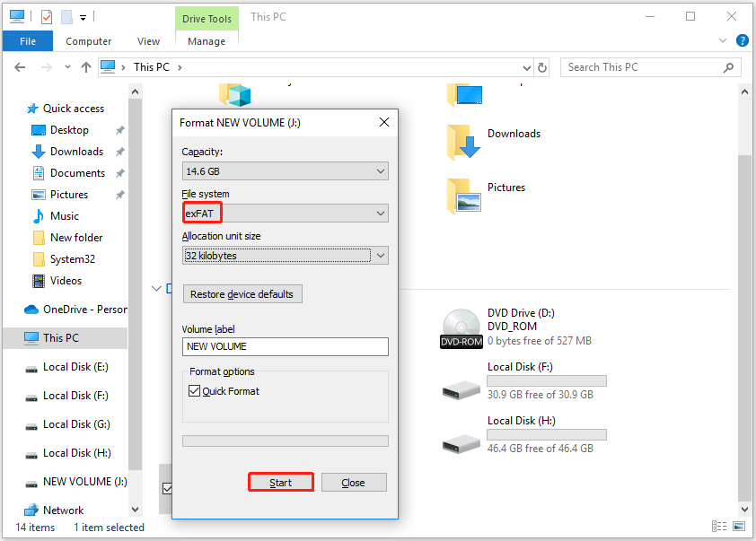The width and height of the screenshot is (756, 541).
Task: Click the Downloads folder icon in main pane
Action: (463, 142)
